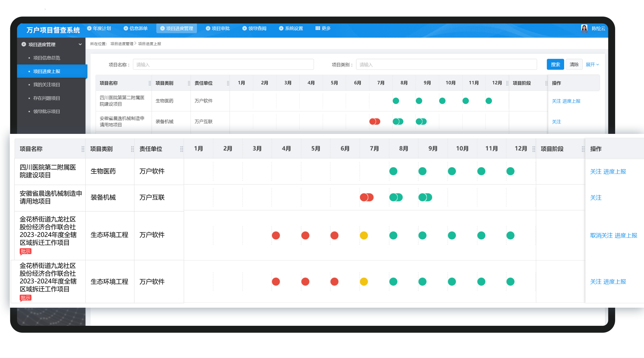The width and height of the screenshot is (644, 358).
Task: Focus the 项目类别 search input
Action: point(446,64)
